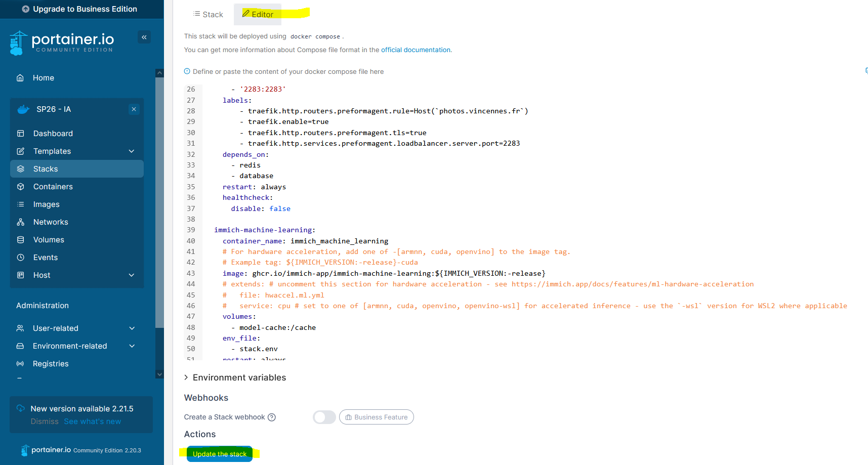Click the '- model-cache:/cache' line

[x=273, y=327]
